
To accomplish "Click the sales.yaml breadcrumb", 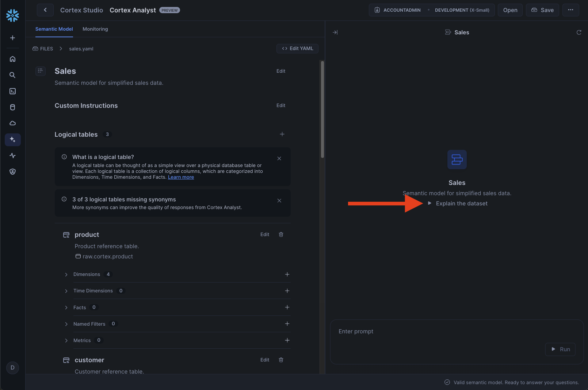I will (x=81, y=49).
